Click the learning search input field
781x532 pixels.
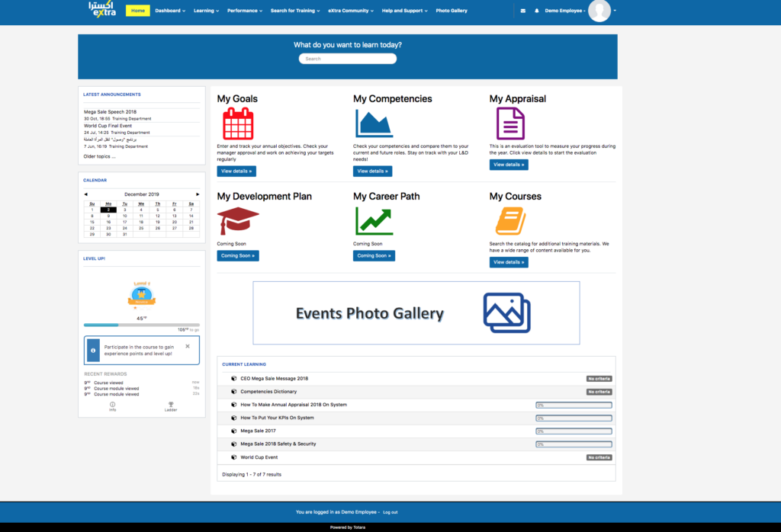coord(348,59)
